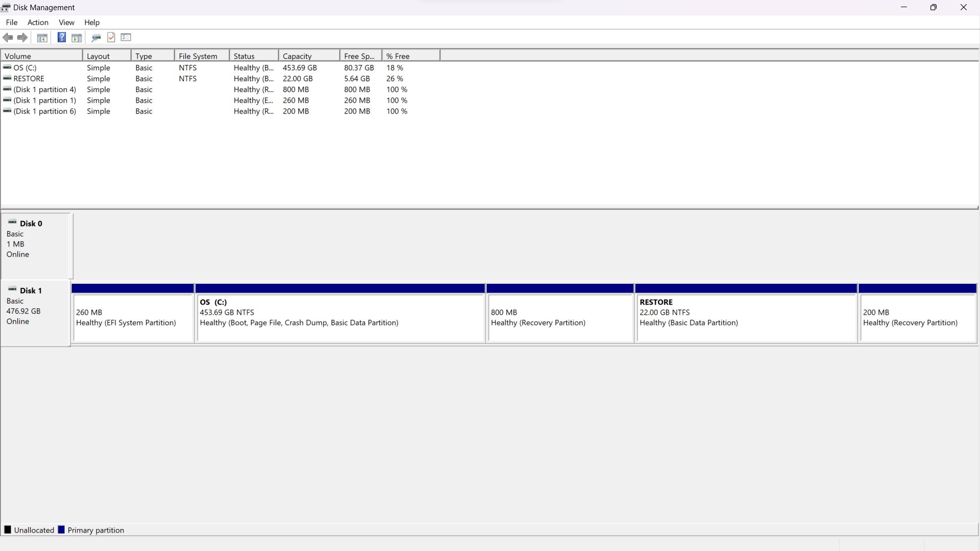Select the Disk 1 label box
Viewport: 980px width, 551px height.
point(36,313)
